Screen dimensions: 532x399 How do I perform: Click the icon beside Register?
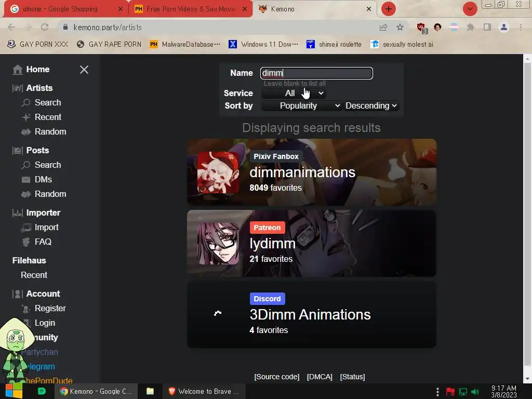pyautogui.click(x=26, y=309)
